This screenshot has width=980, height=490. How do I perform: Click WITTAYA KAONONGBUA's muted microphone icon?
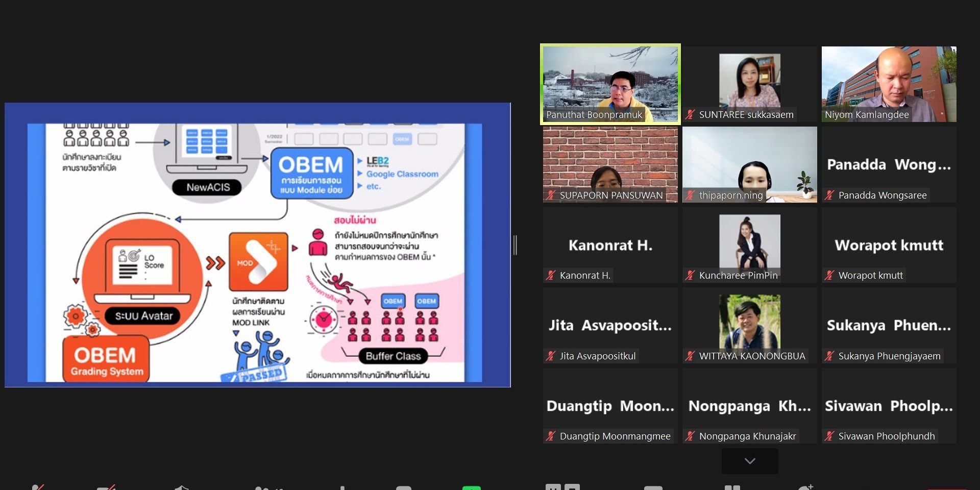click(690, 356)
